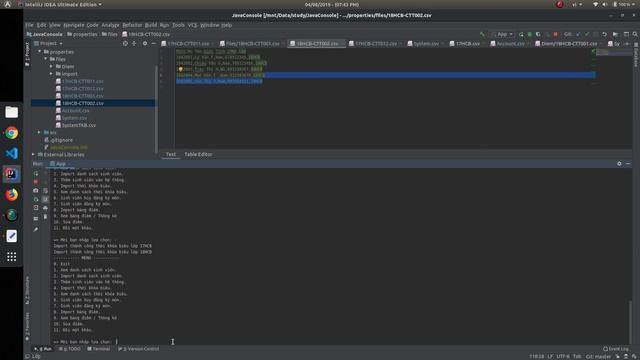Open the Edit menu

click(x=41, y=25)
